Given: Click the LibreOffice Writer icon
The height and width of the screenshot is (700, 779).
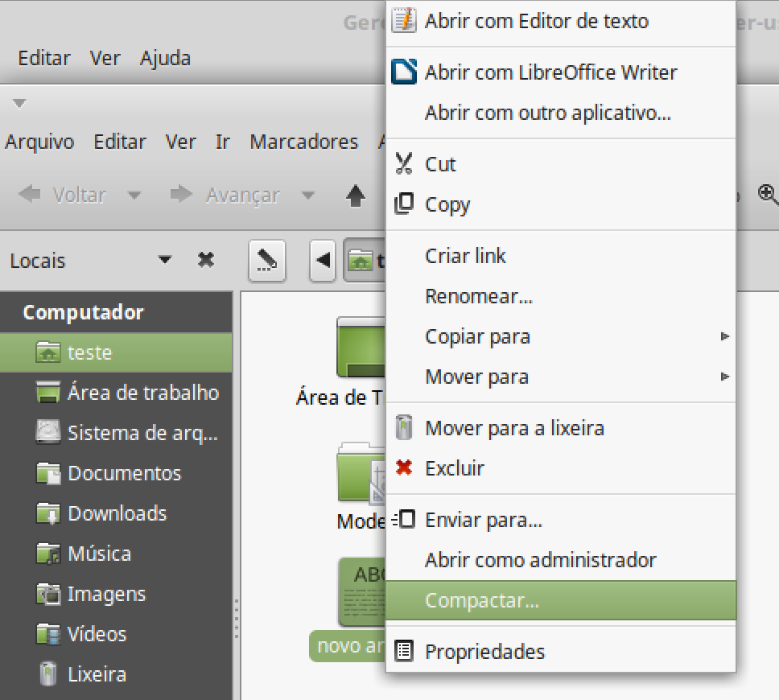Looking at the screenshot, I should pos(403,72).
